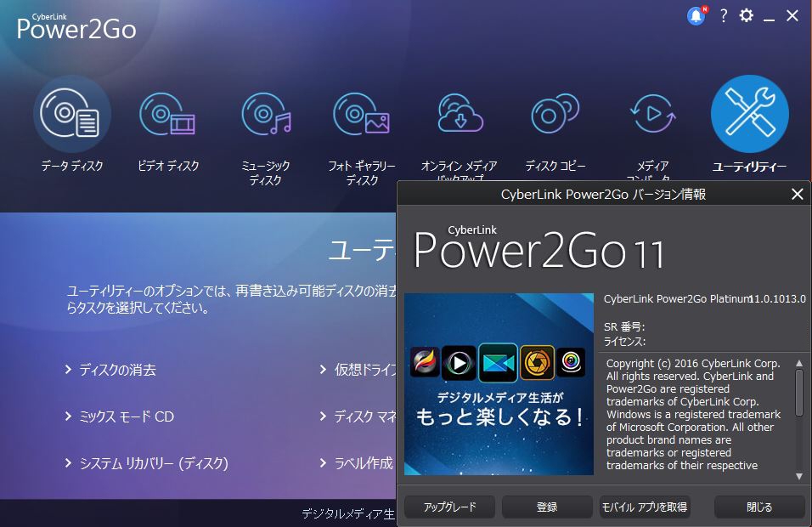Open システム リカバリー (ディスク) task
Image resolution: width=812 pixels, height=527 pixels.
point(154,463)
